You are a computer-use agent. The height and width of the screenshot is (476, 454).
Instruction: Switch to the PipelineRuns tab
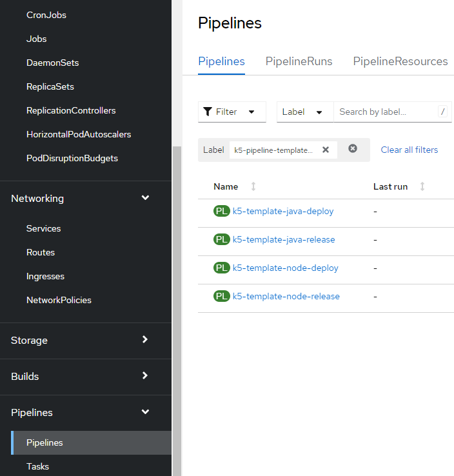(x=299, y=61)
